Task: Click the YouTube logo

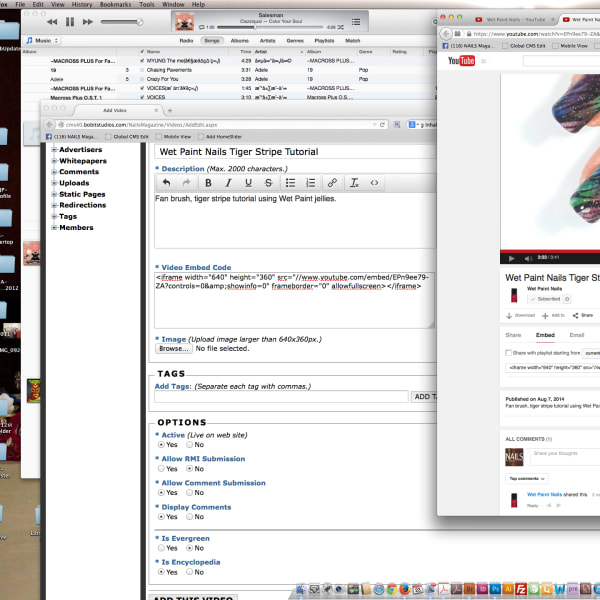Action: 461,61
